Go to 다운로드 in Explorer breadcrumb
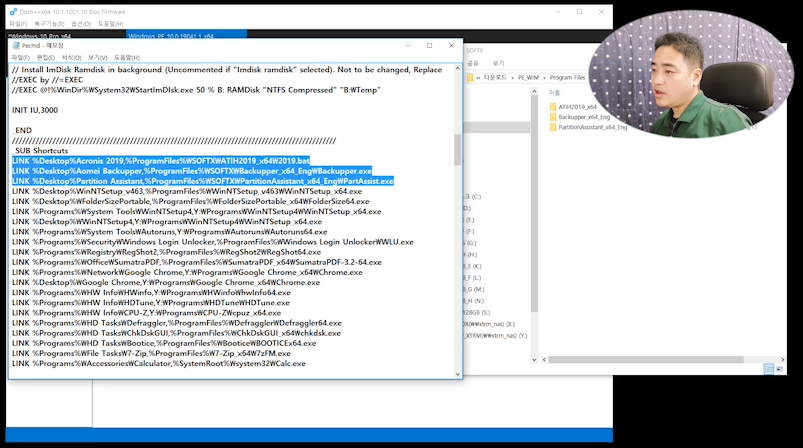This screenshot has height=448, width=803. tap(495, 78)
